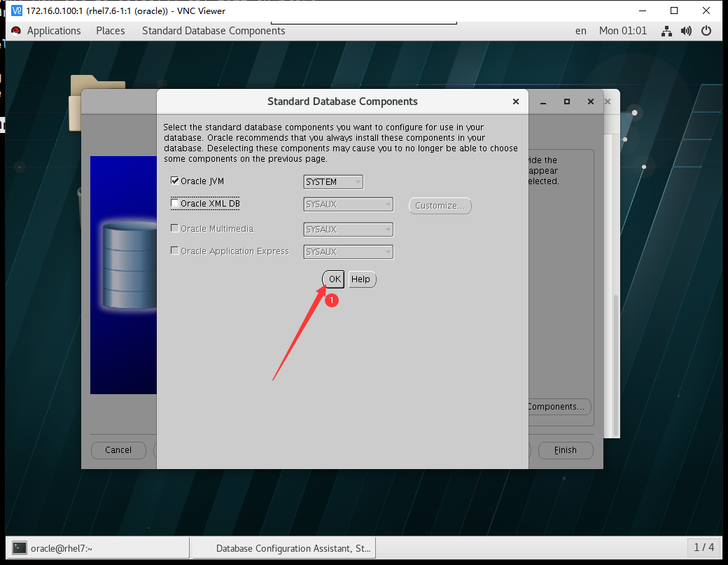Minimize the Database Configuration Assistant window
The height and width of the screenshot is (565, 728).
[542, 102]
